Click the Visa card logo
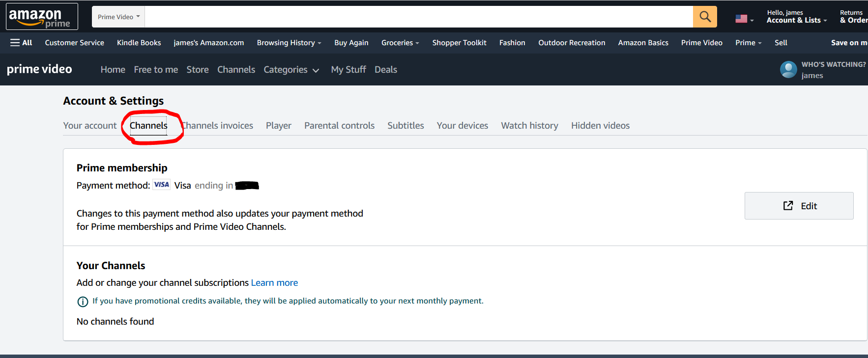 [161, 185]
